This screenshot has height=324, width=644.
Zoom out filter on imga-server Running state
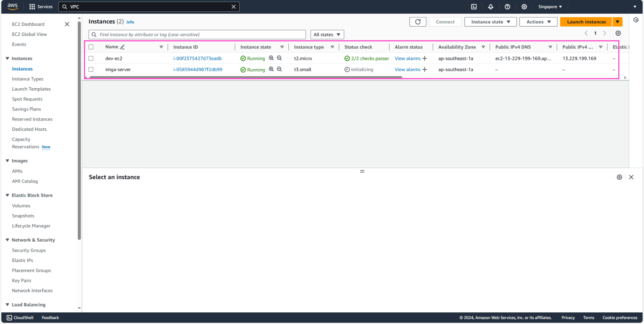click(279, 69)
